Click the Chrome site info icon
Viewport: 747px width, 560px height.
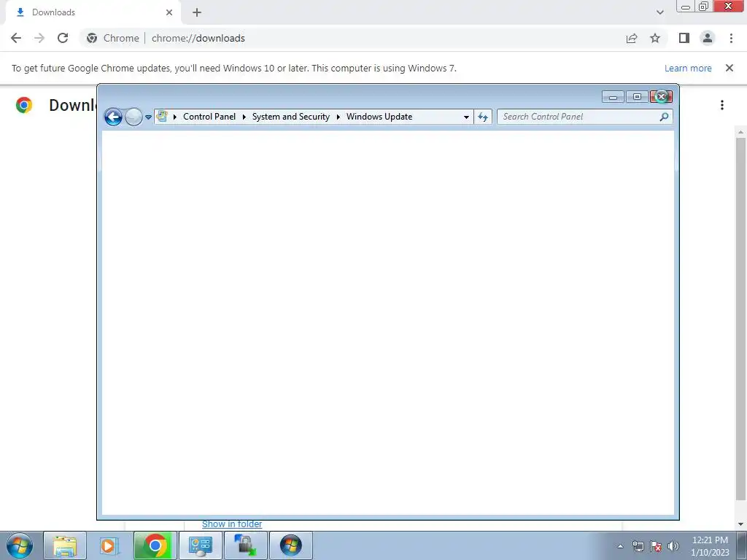92,38
